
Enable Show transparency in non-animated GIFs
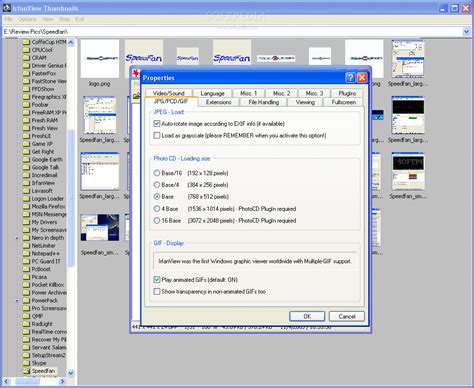[157, 292]
